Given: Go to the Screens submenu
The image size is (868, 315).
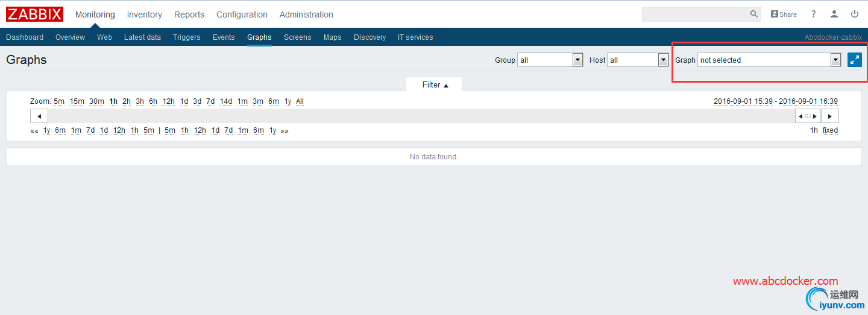Looking at the screenshot, I should (x=298, y=37).
